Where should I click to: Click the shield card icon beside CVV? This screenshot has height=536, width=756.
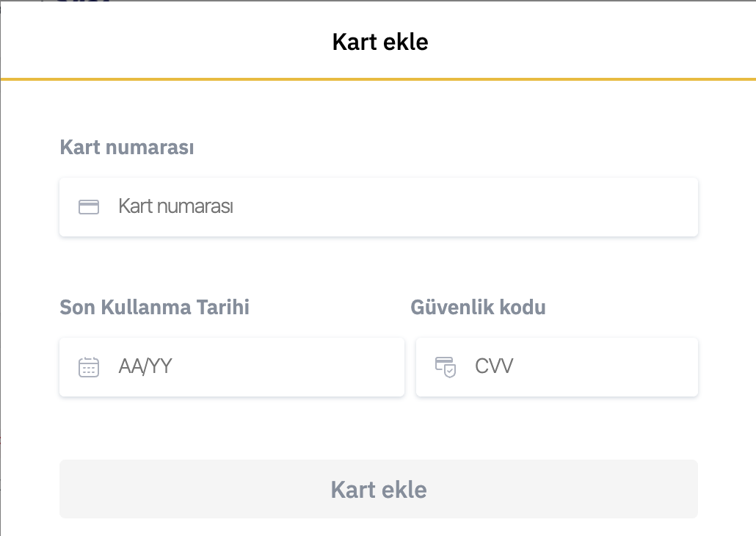(x=446, y=366)
